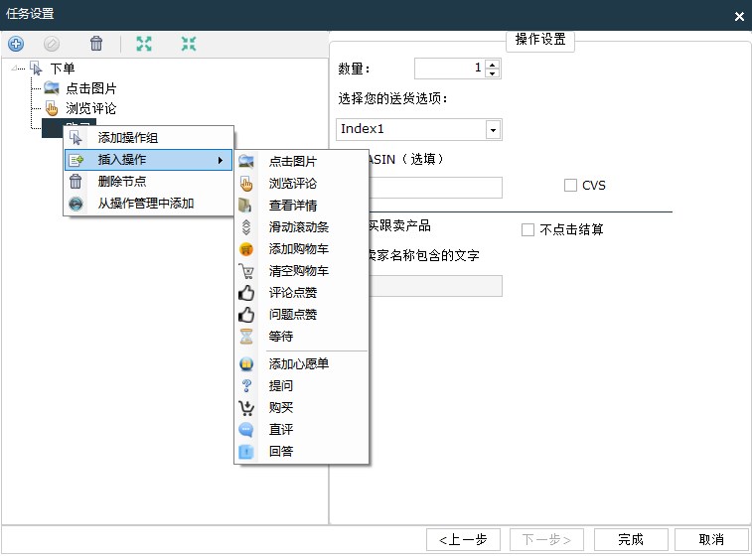752x560 pixels.
Task: Click the 下一步> button
Action: (546, 540)
